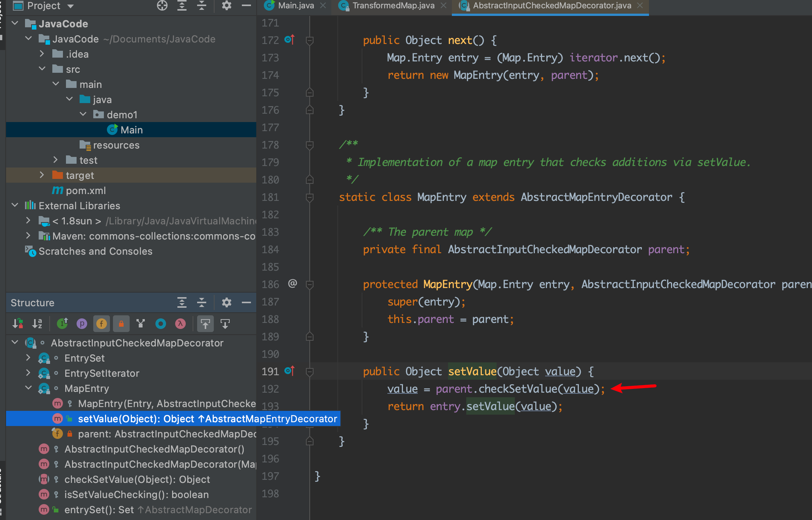Select pom.xml in the project tree
Image resolution: width=812 pixels, height=520 pixels.
pos(86,191)
